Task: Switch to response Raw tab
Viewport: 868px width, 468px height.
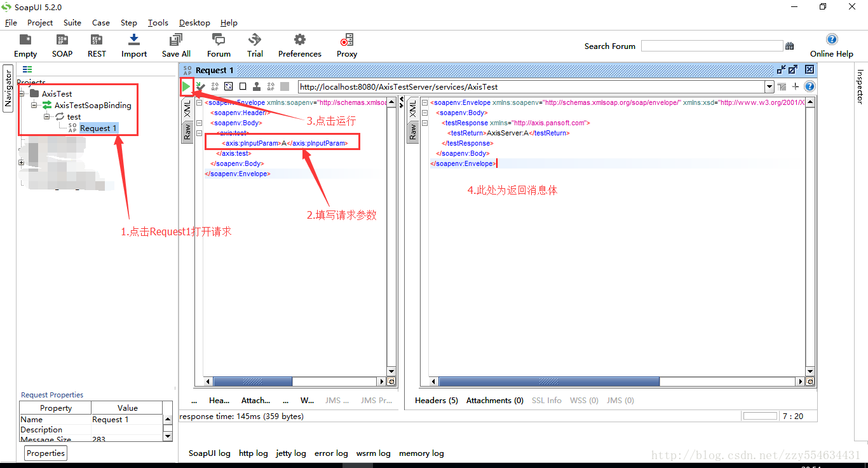Action: [x=412, y=132]
